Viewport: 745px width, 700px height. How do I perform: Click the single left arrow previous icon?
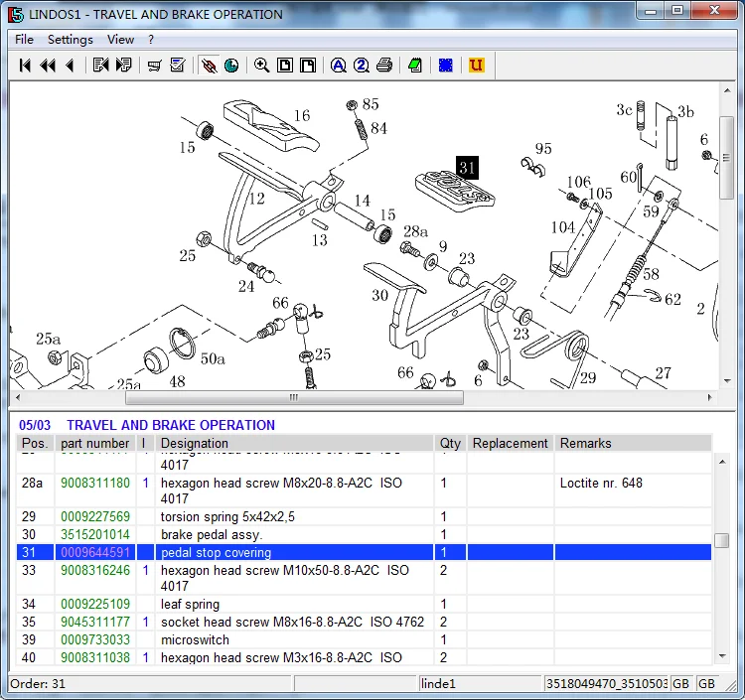(x=70, y=66)
